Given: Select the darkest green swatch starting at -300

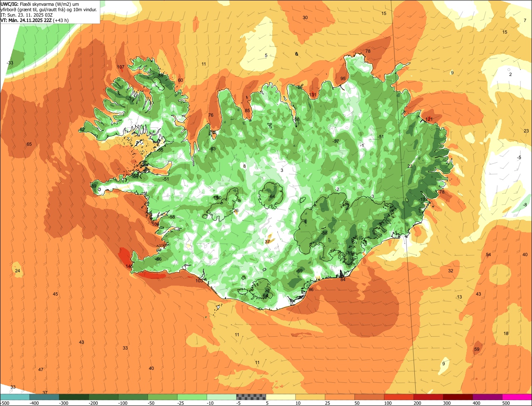Looking at the screenshot, I should [x=74, y=397].
